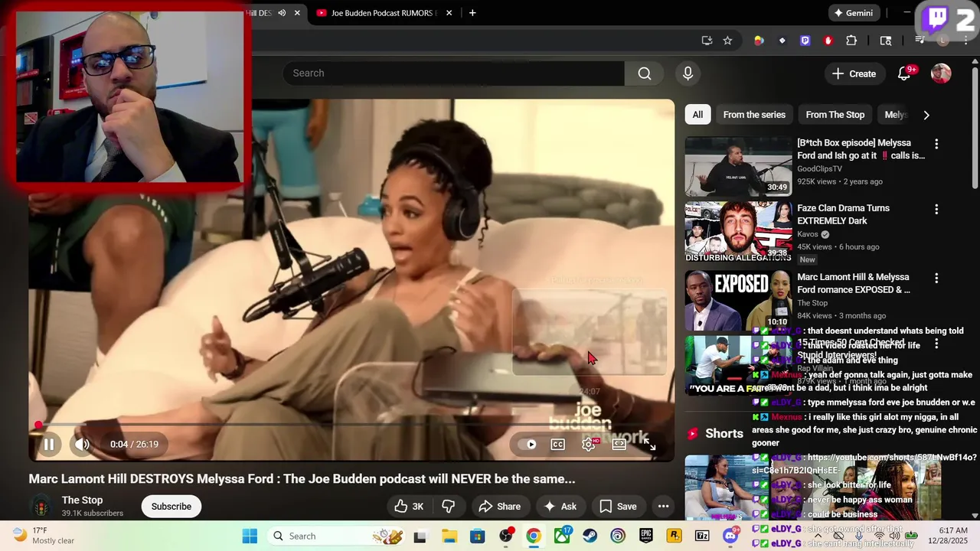The height and width of the screenshot is (551, 980).
Task: Open Xbox app from taskbar
Action: [x=562, y=536]
